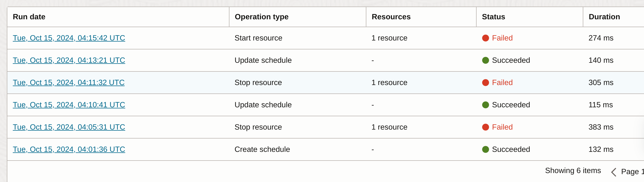Click the red Failed icon for Stop resource at 04:05:31
Image resolution: width=644 pixels, height=182 pixels.
pyautogui.click(x=486, y=127)
